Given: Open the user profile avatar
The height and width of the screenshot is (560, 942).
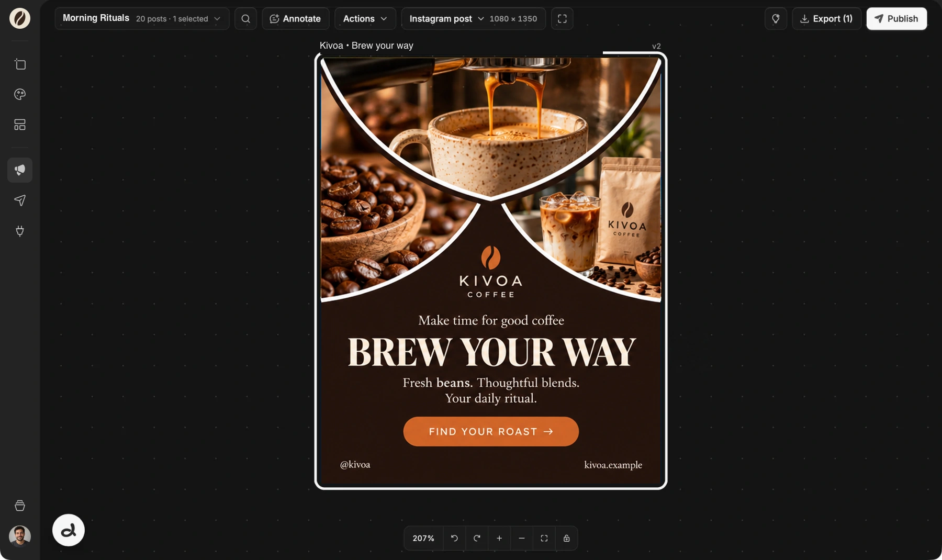Looking at the screenshot, I should (20, 536).
